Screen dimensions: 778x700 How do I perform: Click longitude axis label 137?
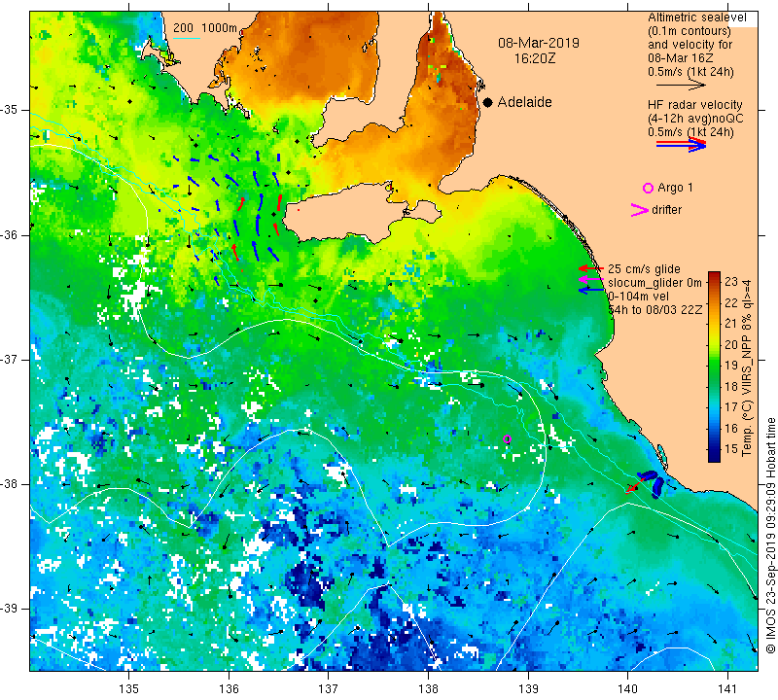point(329,688)
